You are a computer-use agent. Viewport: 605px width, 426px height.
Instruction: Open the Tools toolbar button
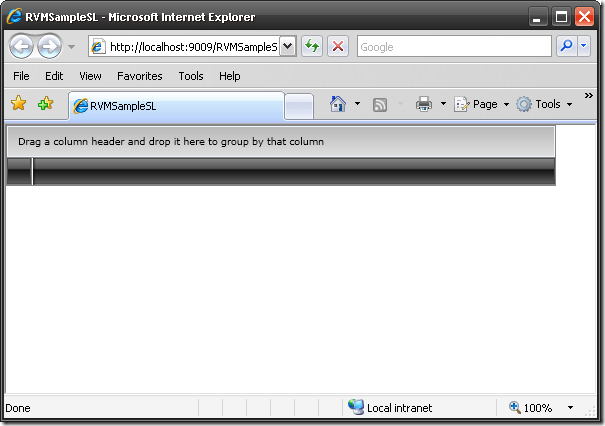click(545, 104)
